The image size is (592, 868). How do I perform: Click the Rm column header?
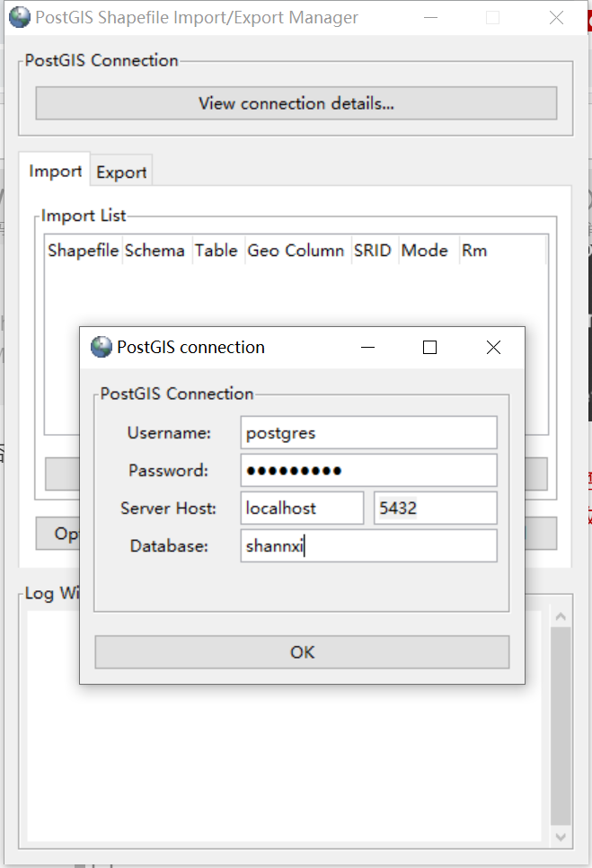click(502, 250)
